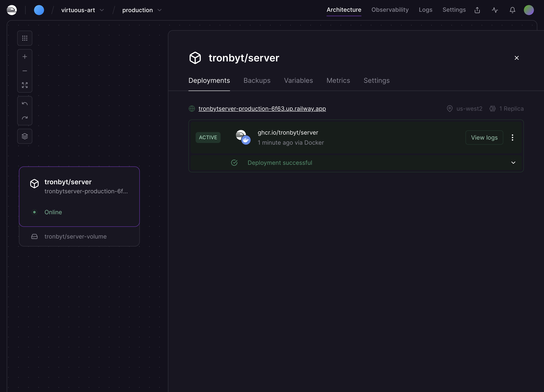Click the cube icon in panel header
The image size is (544, 392).
click(x=195, y=58)
